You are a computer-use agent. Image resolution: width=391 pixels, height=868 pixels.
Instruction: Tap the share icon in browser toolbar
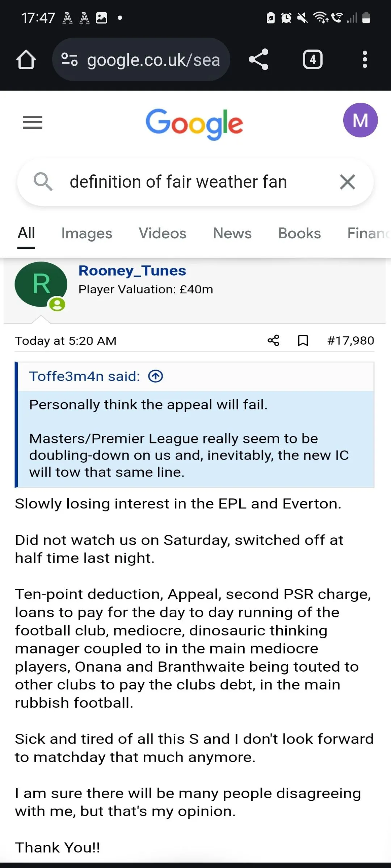click(258, 59)
